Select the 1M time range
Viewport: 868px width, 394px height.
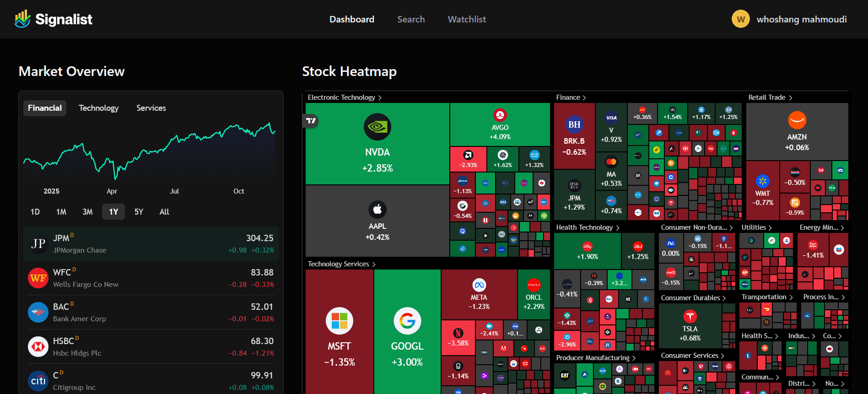point(61,212)
